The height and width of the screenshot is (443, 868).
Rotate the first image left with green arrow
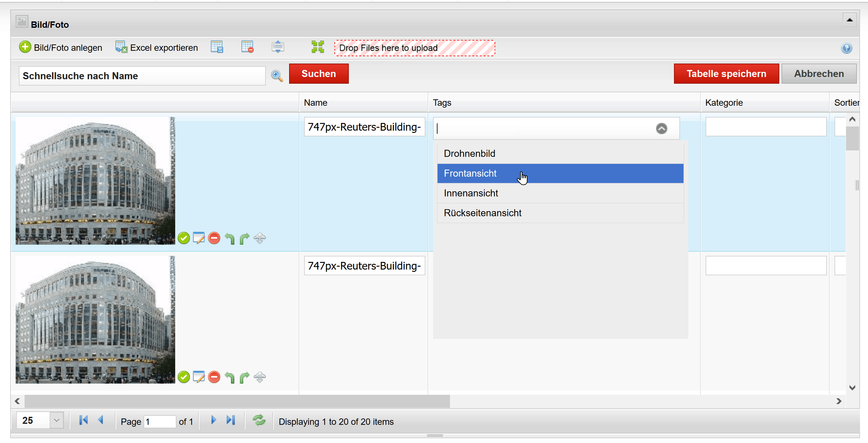point(229,238)
